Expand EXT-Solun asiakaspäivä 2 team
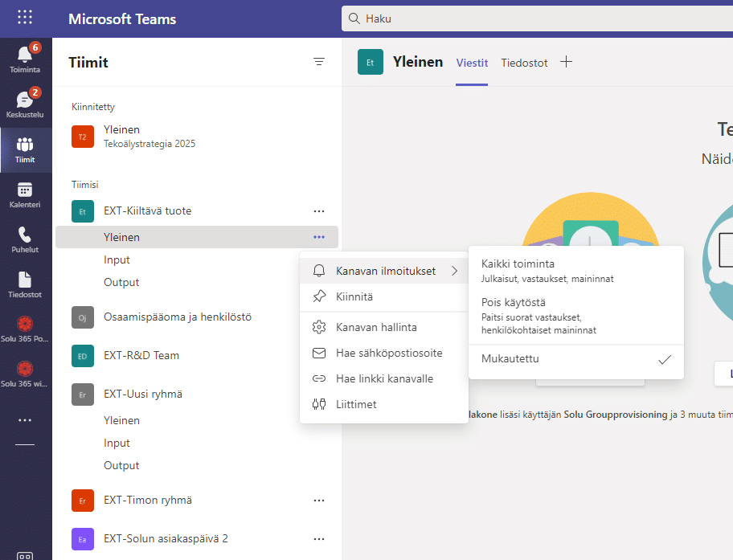 (166, 539)
